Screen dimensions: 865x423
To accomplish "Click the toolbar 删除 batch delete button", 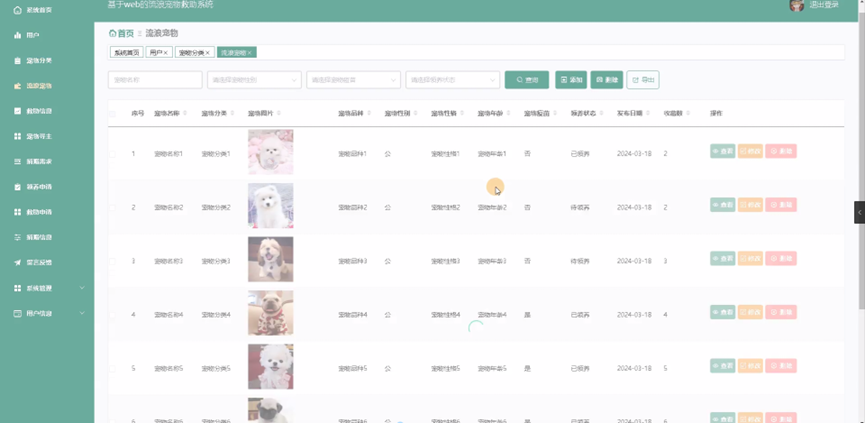I will [x=607, y=79].
